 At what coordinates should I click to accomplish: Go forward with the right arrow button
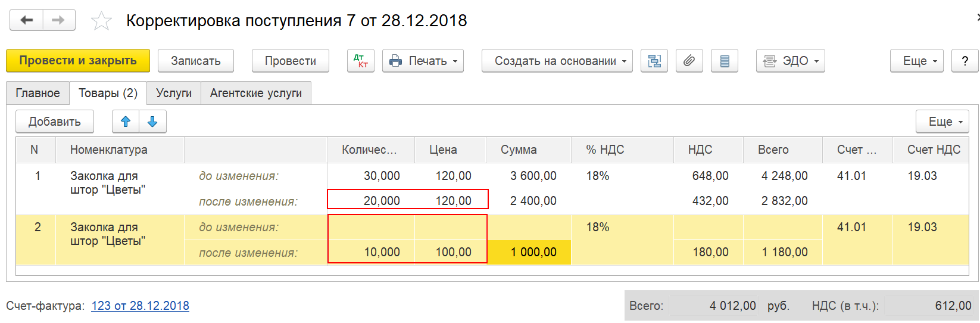coord(58,20)
